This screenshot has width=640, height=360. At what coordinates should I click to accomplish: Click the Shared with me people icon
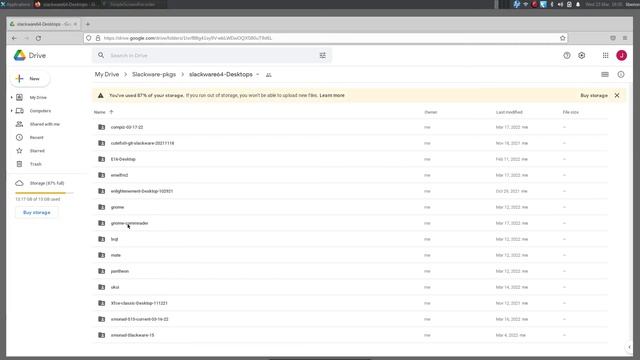tap(19, 124)
